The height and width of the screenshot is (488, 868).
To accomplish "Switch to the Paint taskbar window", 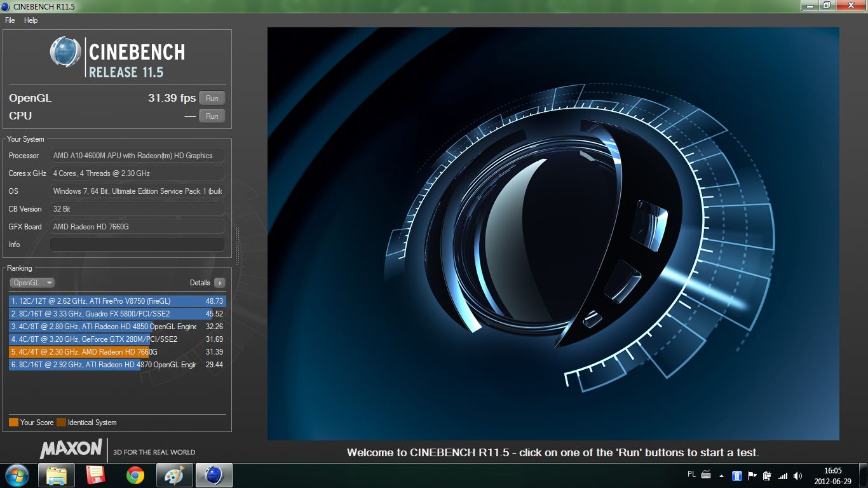I will point(174,475).
